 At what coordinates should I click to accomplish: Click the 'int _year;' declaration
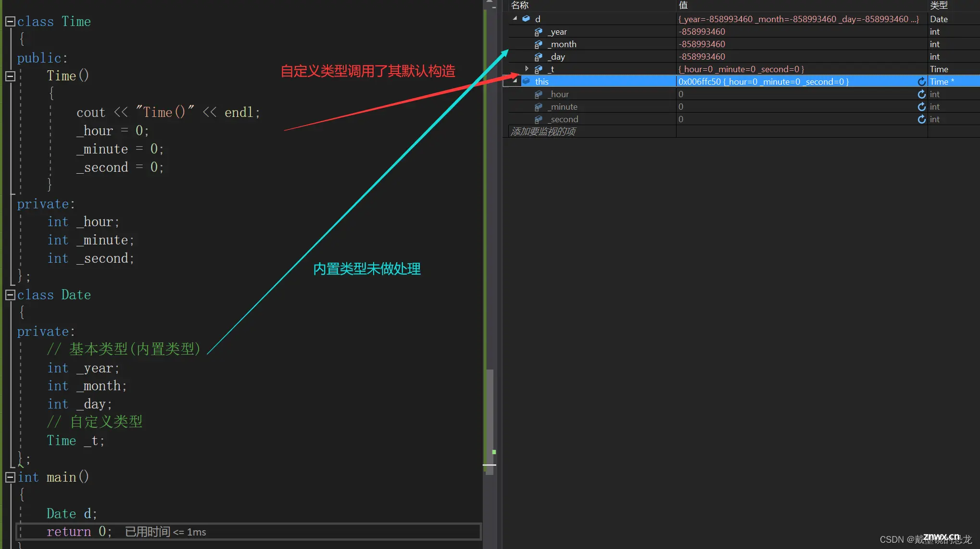(83, 368)
